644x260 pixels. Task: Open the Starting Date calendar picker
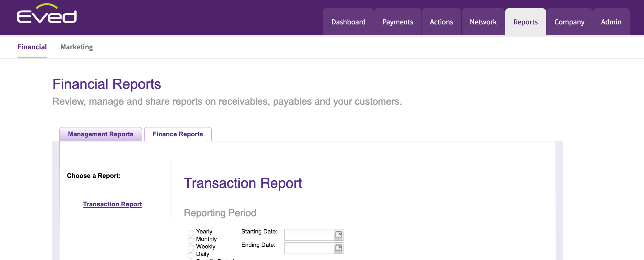339,234
